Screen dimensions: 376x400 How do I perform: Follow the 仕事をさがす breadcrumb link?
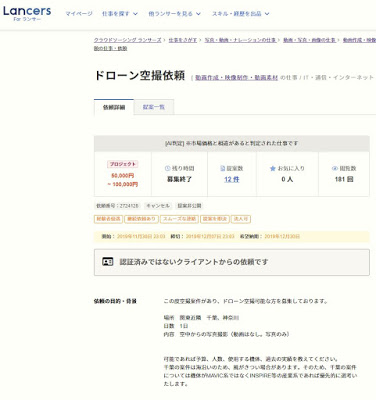[x=182, y=40]
